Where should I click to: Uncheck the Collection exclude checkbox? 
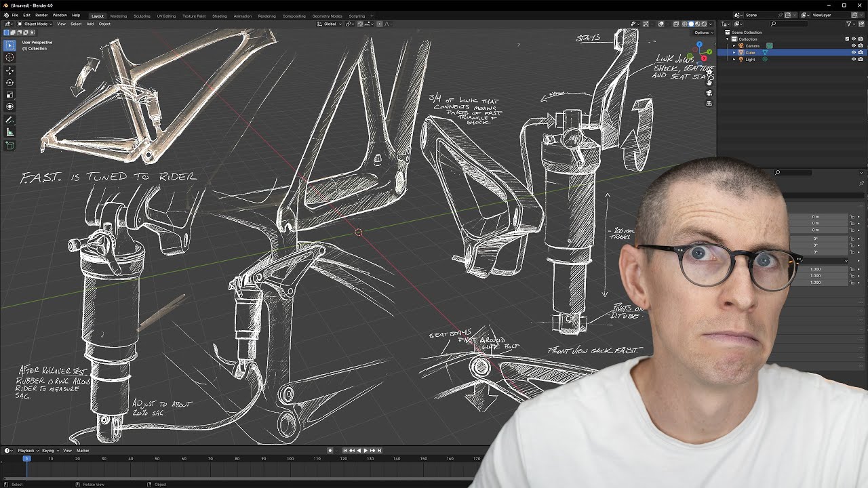(847, 39)
